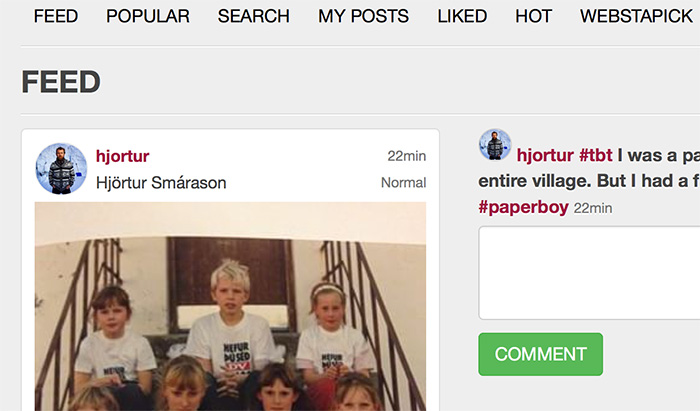Image resolution: width=700 pixels, height=411 pixels.
Task: Click the Normal filter label
Action: pos(404,183)
